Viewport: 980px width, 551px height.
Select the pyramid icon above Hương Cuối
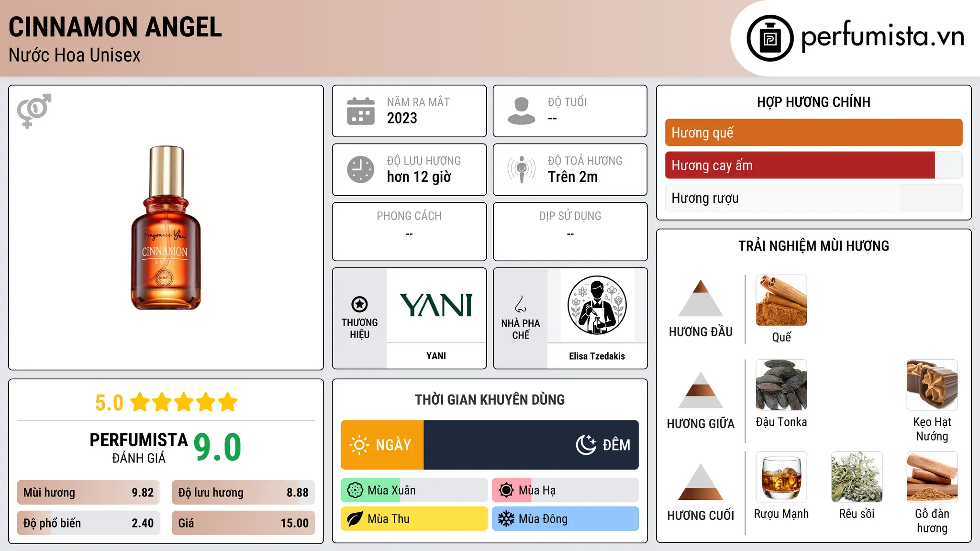point(701,482)
